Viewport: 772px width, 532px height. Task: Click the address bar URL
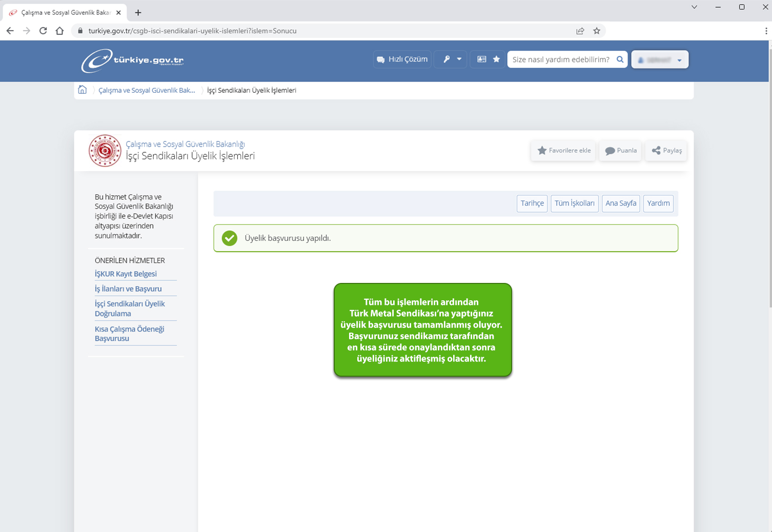192,31
